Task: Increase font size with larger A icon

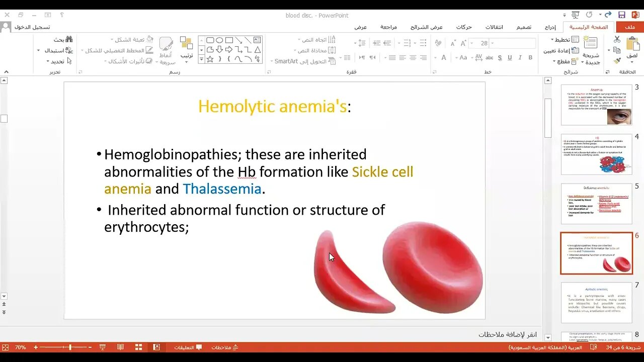Action: (464, 44)
